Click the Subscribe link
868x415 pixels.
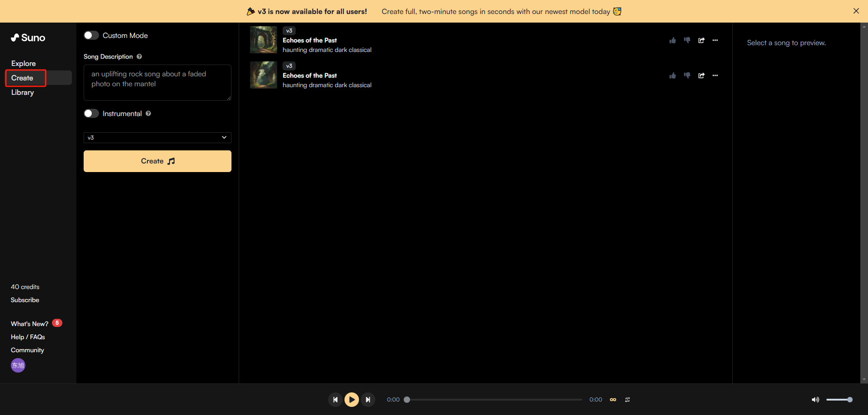pyautogui.click(x=25, y=300)
